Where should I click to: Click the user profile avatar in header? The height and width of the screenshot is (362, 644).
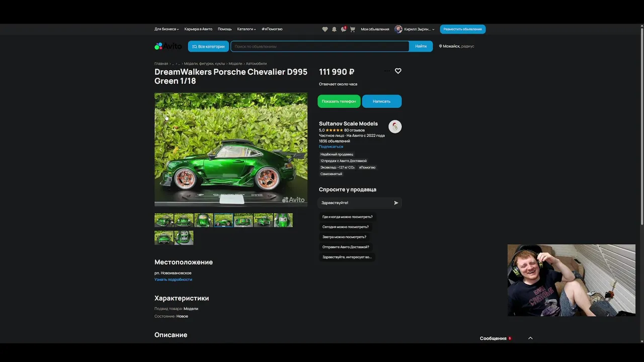[x=398, y=29]
